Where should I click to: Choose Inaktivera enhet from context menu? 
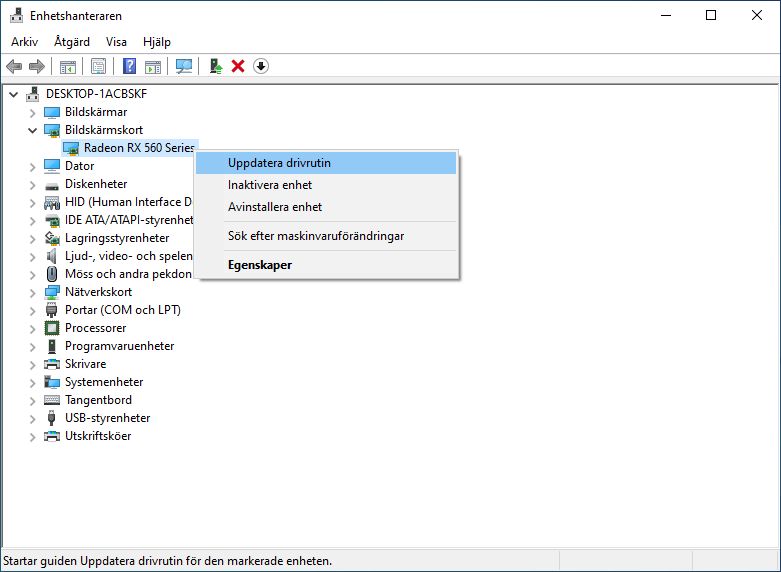point(326,185)
